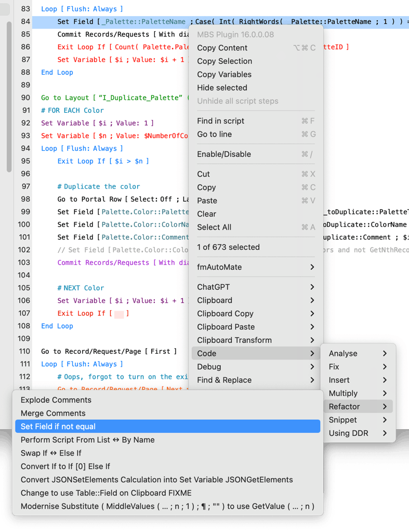
Task: Select Merge Comments action
Action: point(168,413)
